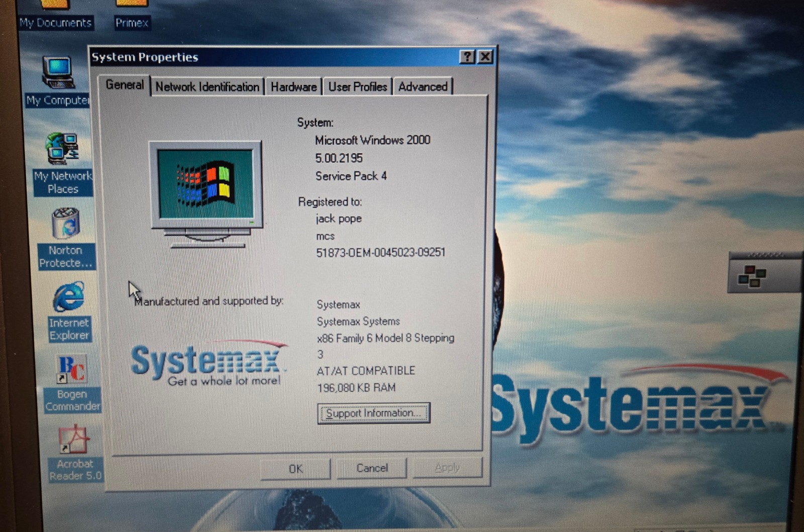Click the Windows monitor logo image
Image resolution: width=804 pixels, height=532 pixels.
[x=206, y=194]
